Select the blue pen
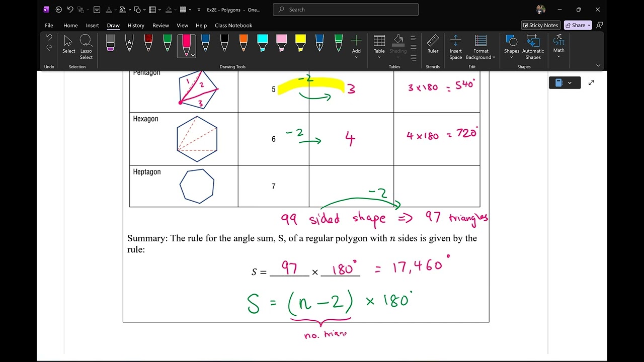This screenshot has height=362, width=644. [x=205, y=43]
